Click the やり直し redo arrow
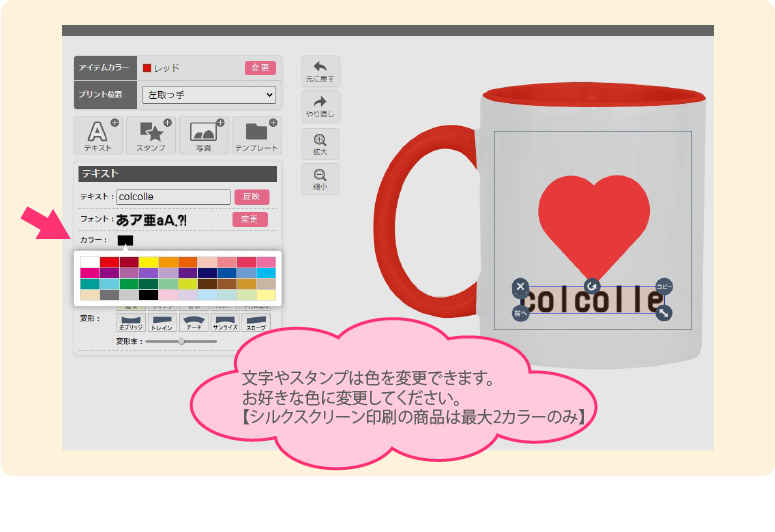775x532 pixels. click(x=320, y=106)
